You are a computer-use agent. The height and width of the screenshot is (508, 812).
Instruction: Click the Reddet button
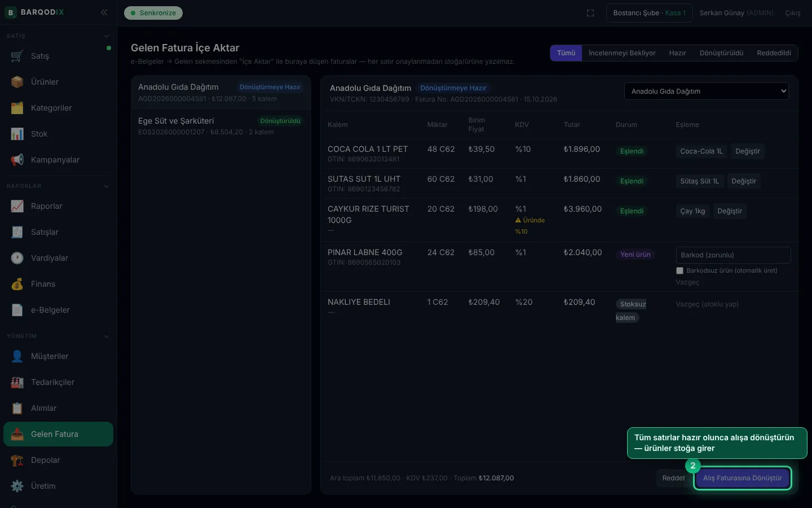tap(673, 478)
